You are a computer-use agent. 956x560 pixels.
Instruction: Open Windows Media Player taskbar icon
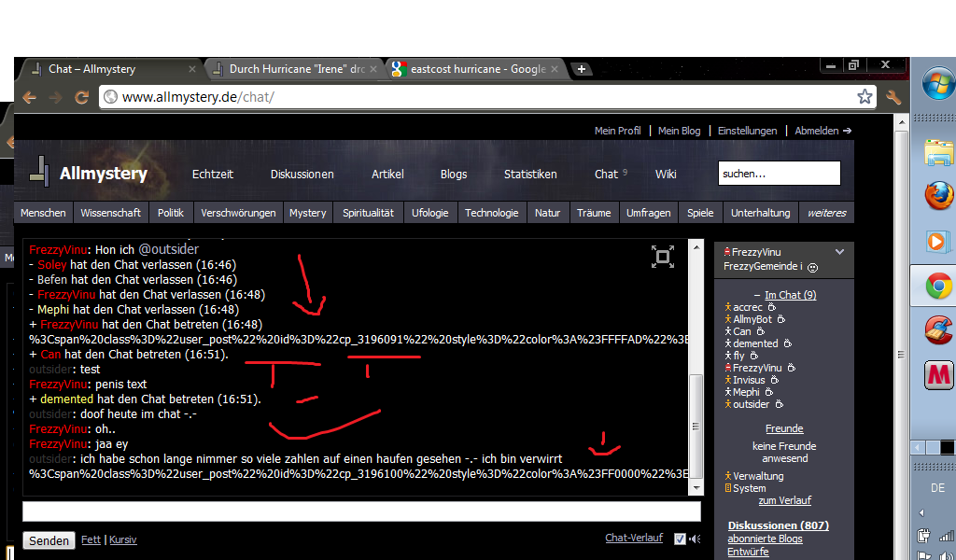click(939, 242)
